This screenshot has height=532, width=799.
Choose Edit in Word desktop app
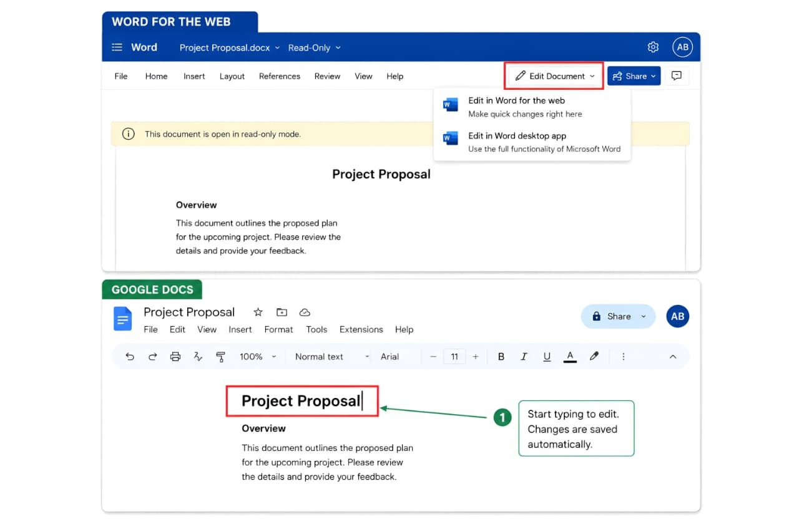click(x=532, y=142)
